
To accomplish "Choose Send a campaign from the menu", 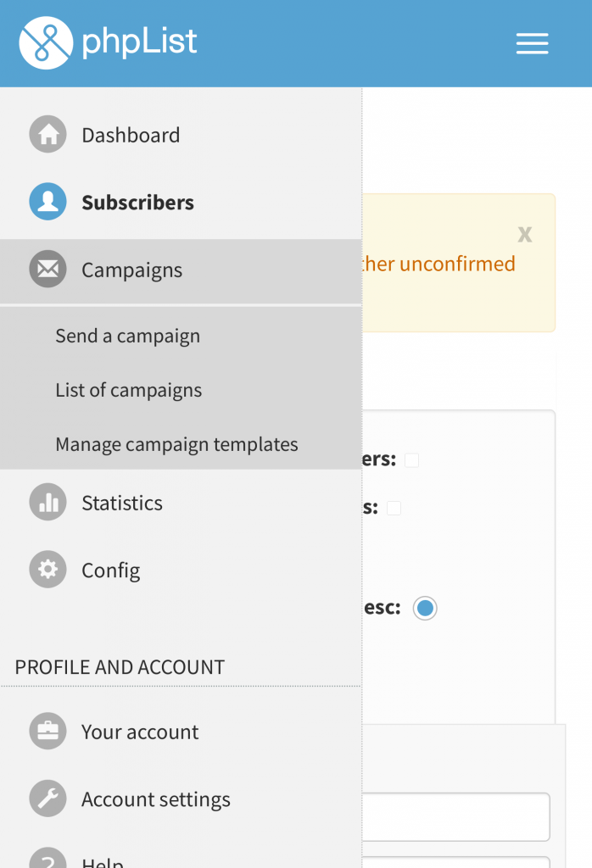I will 127,336.
